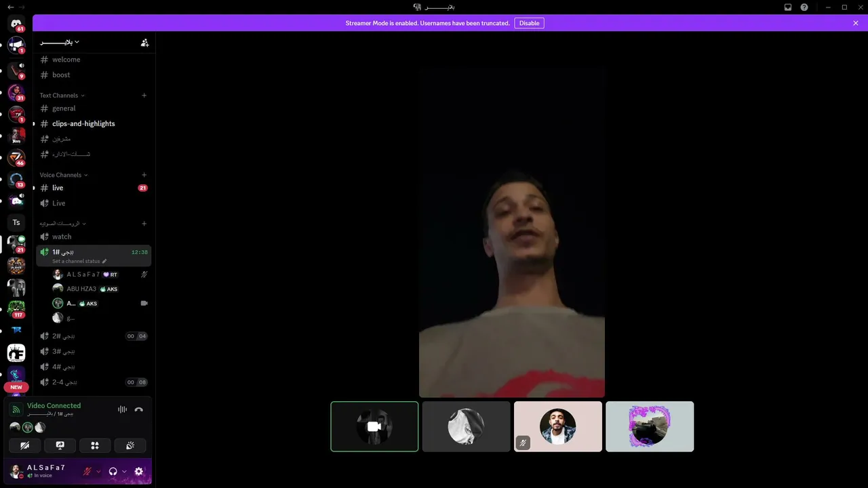Select the video tile with camera icon
This screenshot has height=488, width=868.
click(374, 426)
